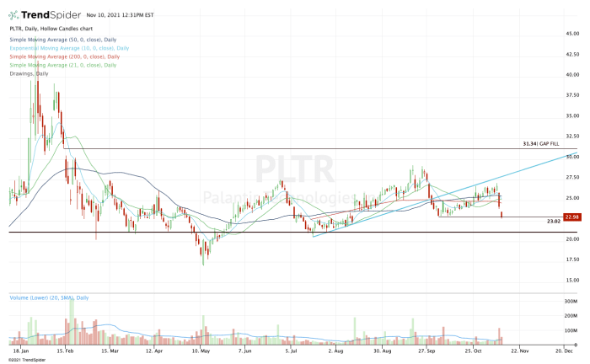Viewport: 590px width, 364px height.
Task: Click the '31.34 | GAP FILL' annotation
Action: coord(541,143)
